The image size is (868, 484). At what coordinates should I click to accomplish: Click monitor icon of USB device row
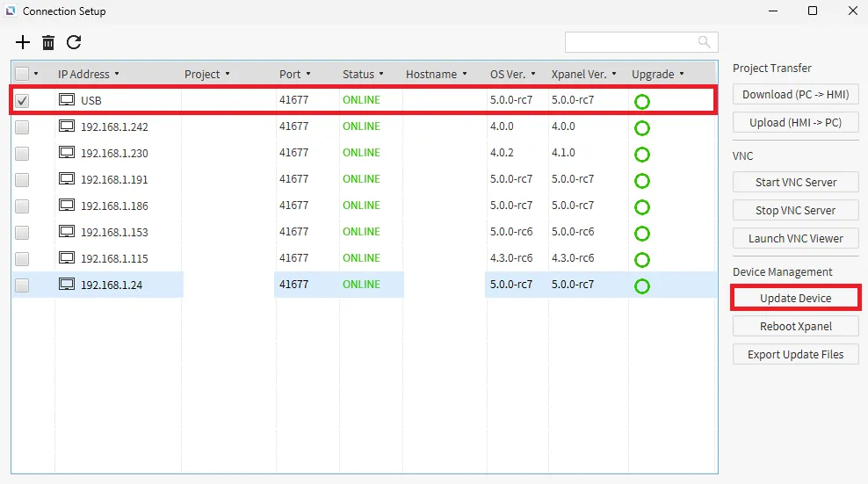(67, 100)
